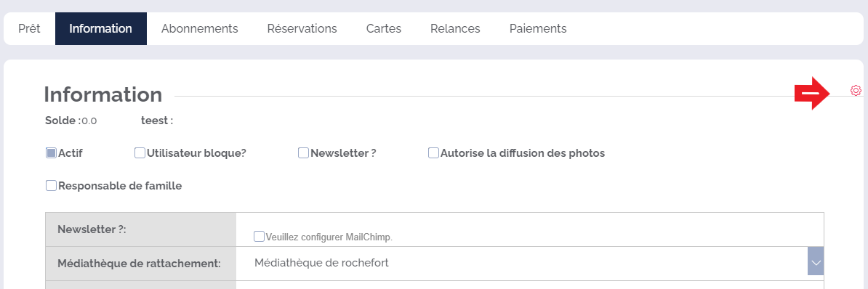Click the Information section heading

click(103, 94)
